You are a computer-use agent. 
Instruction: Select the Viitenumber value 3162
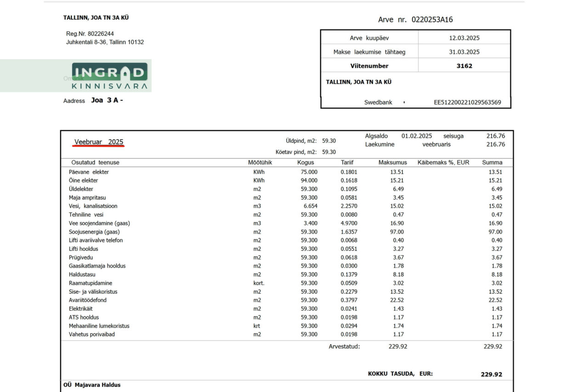pos(464,66)
